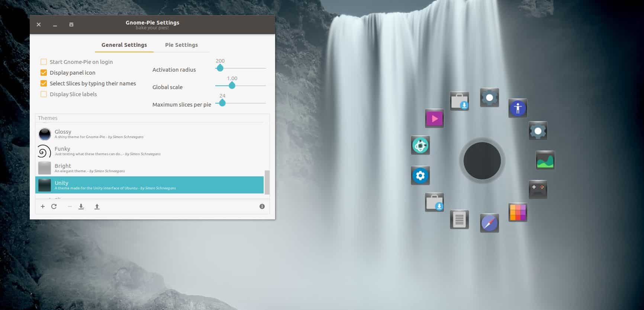Viewport: 644px width, 310px height.
Task: Click the dark center of the pie menu
Action: click(x=482, y=161)
